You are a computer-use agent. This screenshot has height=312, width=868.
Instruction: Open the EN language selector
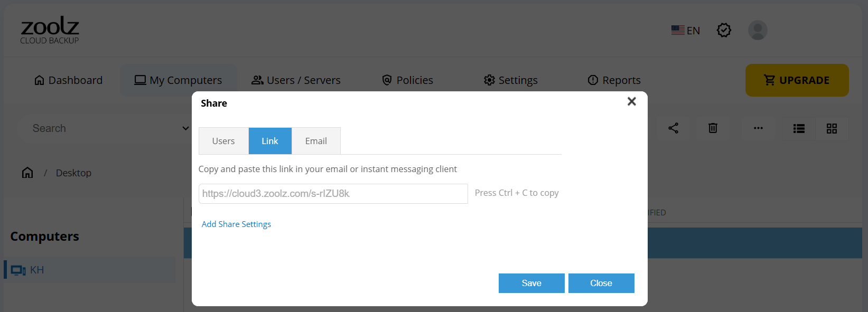coord(686,31)
